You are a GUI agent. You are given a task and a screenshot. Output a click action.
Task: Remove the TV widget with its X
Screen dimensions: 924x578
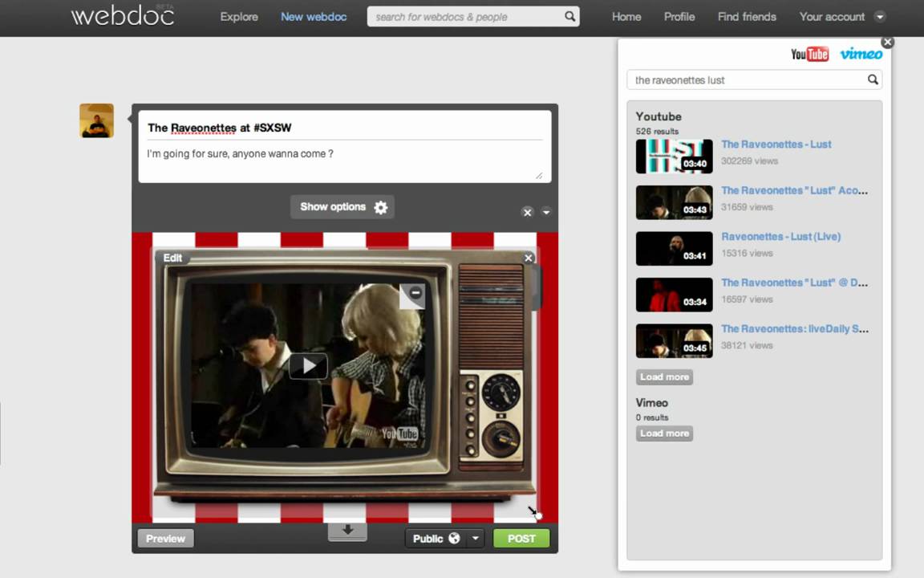click(529, 258)
